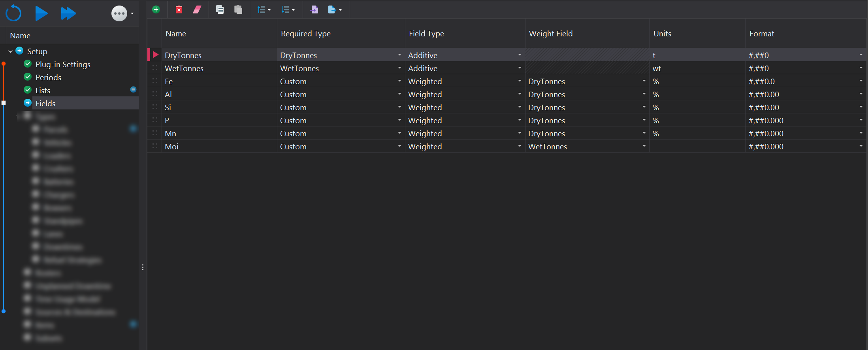Open Required Type dropdown for Fe row
The image size is (868, 350).
(399, 81)
